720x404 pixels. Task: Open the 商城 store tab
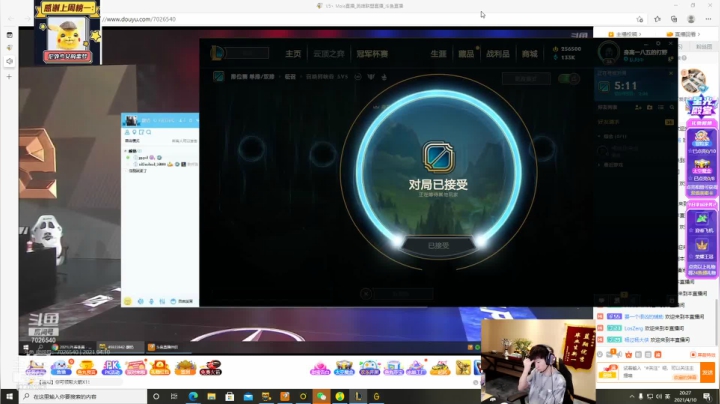(x=529, y=54)
